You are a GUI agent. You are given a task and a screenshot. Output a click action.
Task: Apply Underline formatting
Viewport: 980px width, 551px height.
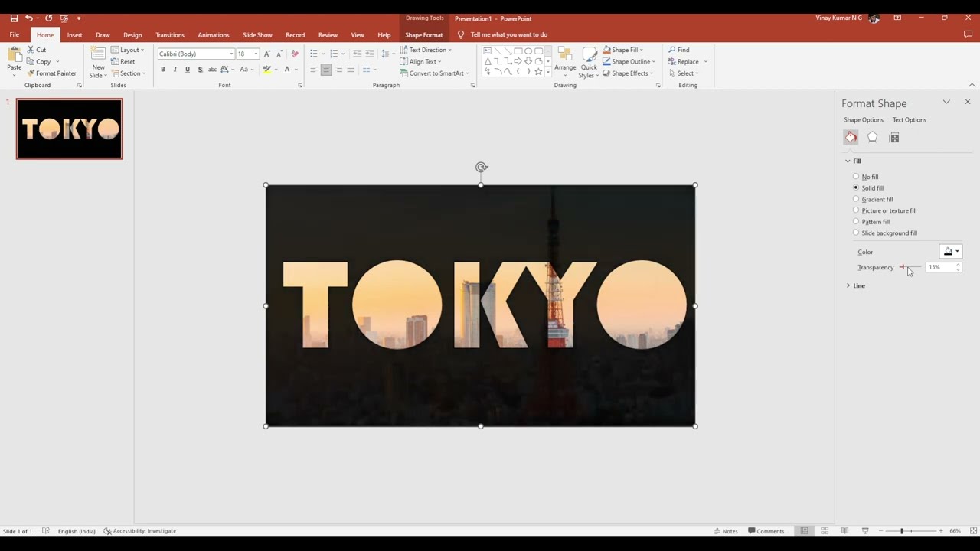[x=187, y=70]
